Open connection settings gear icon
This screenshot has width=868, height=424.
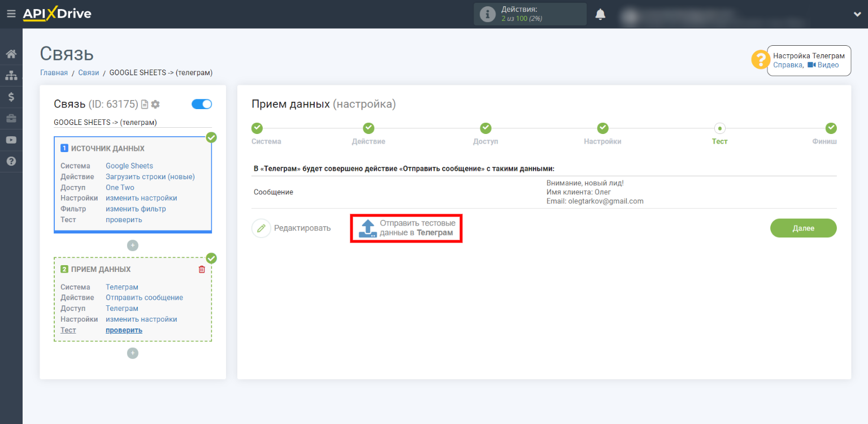pos(155,104)
